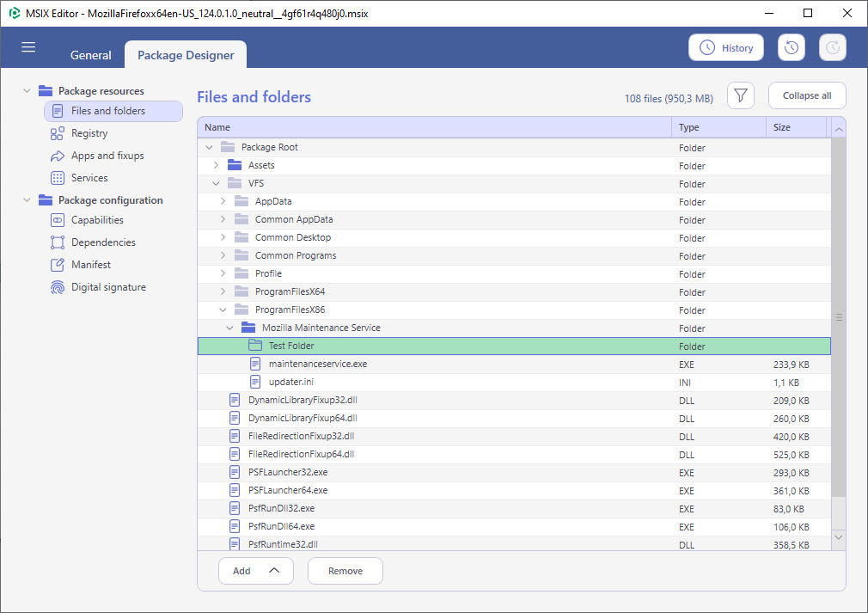Viewport: 868px width, 613px height.
Task: Click the Remove button
Action: pyautogui.click(x=345, y=571)
